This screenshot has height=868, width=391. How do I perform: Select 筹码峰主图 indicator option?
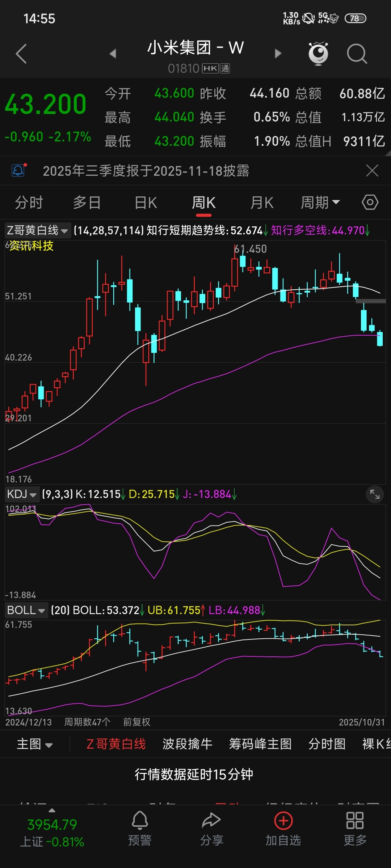pos(260,744)
